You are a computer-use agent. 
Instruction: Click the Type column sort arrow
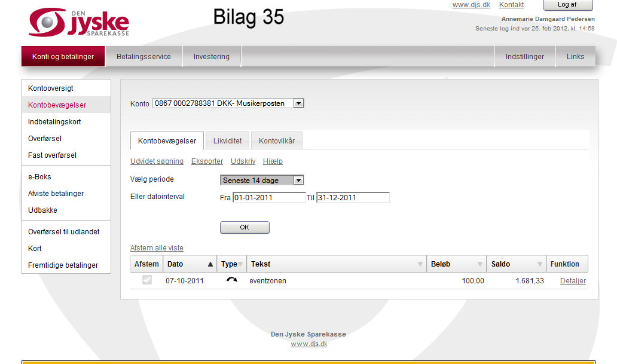(240, 264)
